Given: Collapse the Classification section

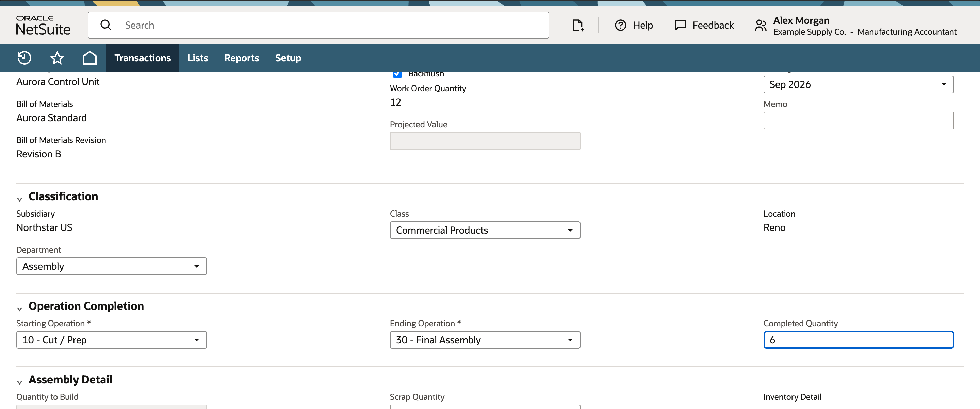Looking at the screenshot, I should coord(20,199).
